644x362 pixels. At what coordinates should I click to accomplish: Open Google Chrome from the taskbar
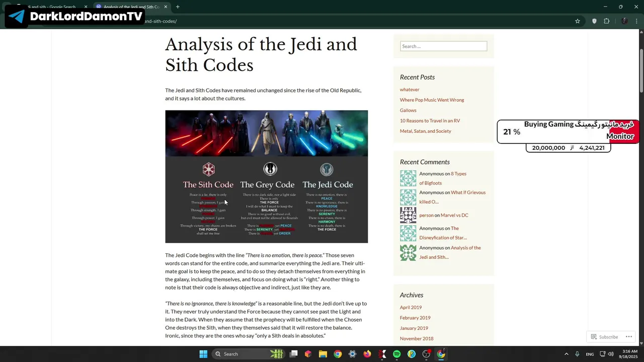coord(338,354)
